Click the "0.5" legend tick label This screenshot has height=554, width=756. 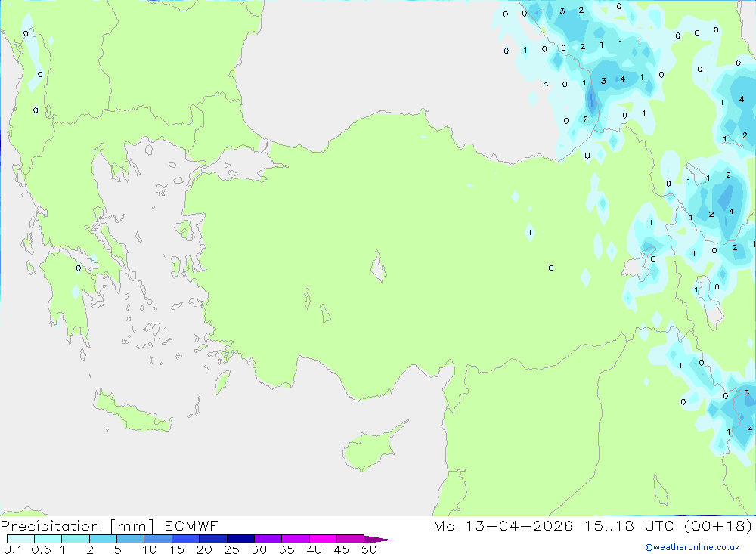click(41, 549)
